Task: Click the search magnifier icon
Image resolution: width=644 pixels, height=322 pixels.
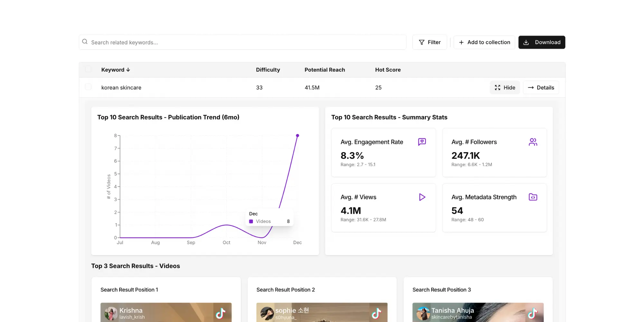Action: point(85,42)
